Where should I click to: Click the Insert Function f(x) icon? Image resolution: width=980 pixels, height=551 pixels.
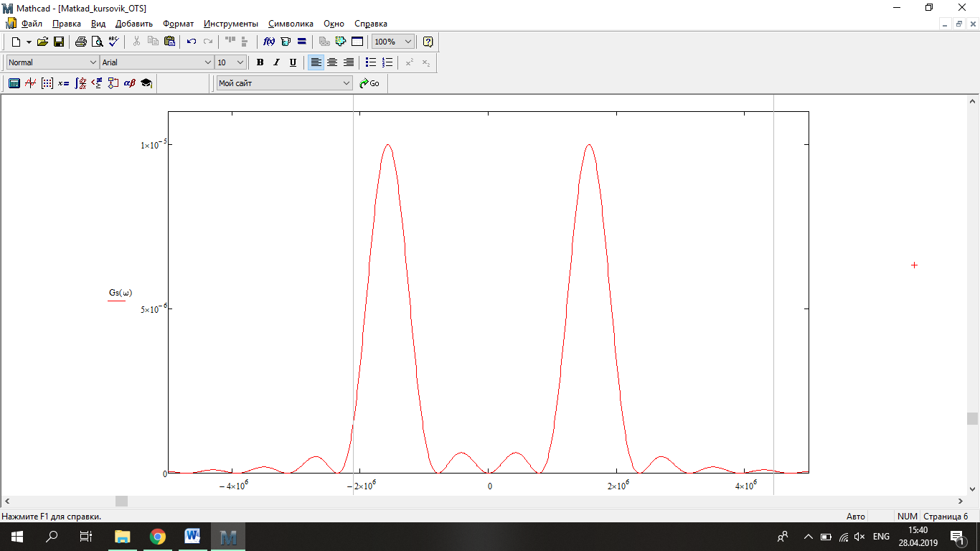270,42
